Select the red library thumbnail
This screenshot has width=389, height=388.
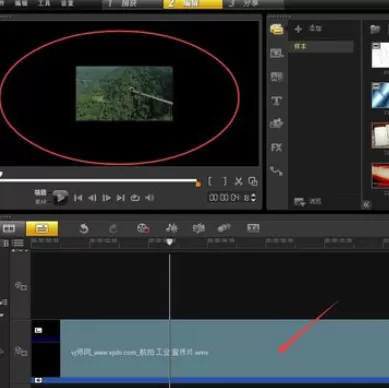click(380, 176)
